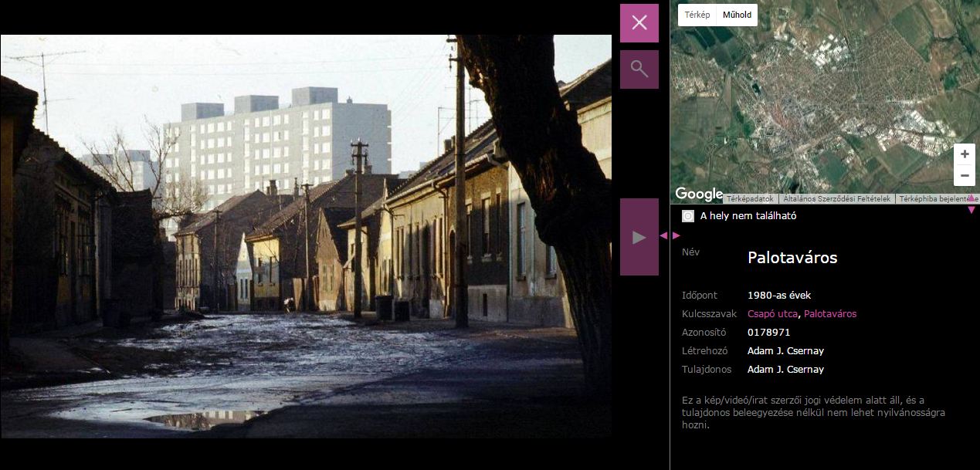The image size is (980, 470).
Task: Switch the map to Térkép view
Action: 697,15
